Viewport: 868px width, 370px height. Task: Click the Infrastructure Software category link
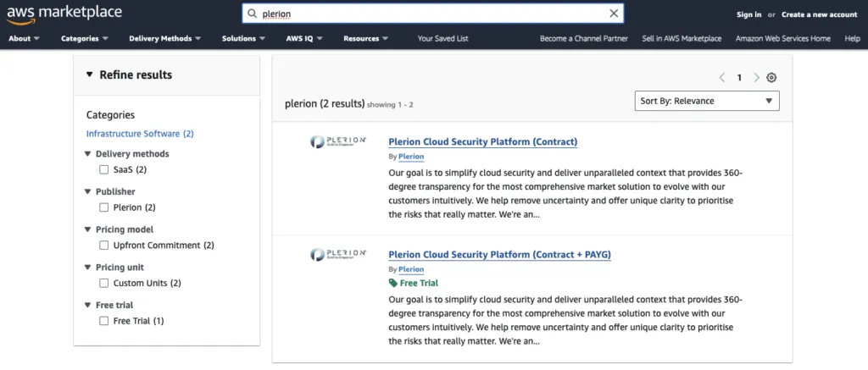140,134
